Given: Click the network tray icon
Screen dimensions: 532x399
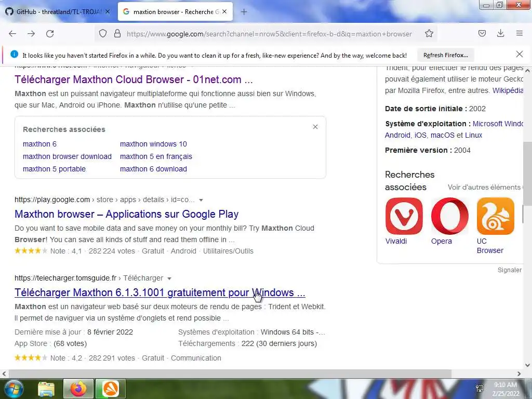Looking at the screenshot, I should point(480,389).
